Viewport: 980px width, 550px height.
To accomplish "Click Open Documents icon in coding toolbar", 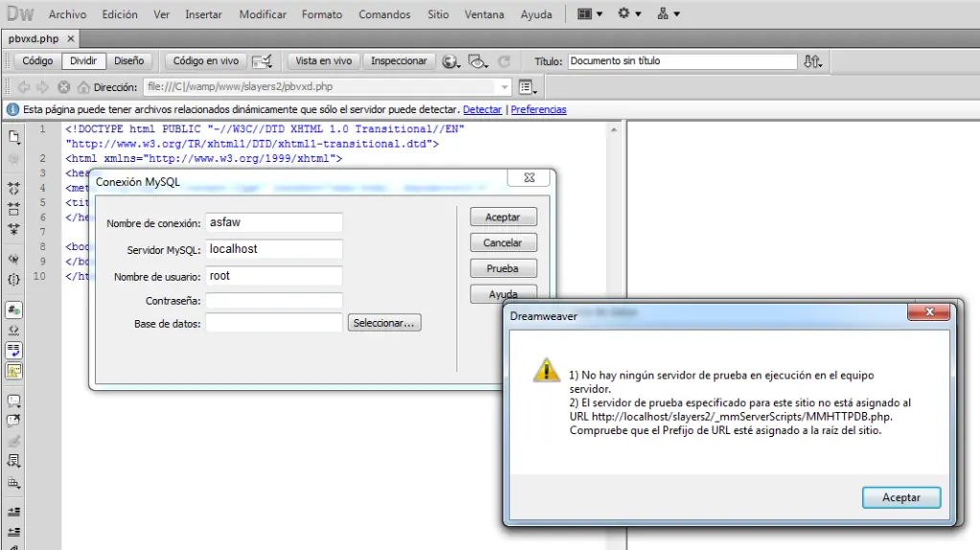I will pyautogui.click(x=13, y=137).
